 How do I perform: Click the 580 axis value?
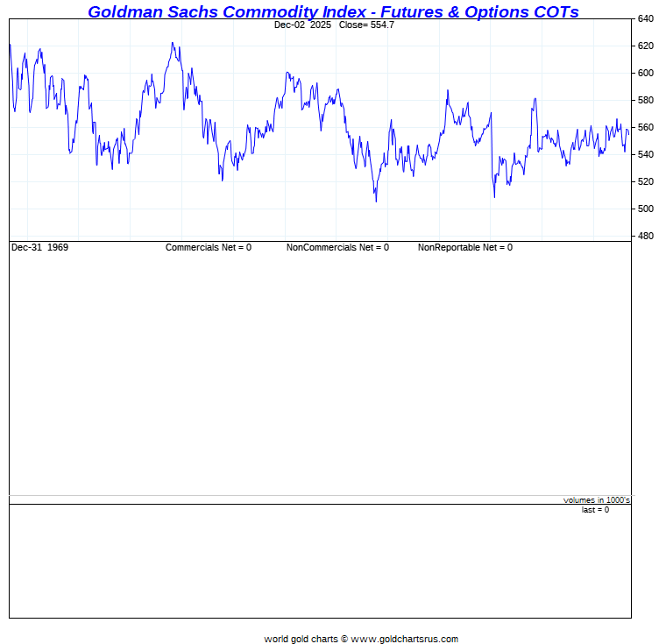[x=646, y=100]
